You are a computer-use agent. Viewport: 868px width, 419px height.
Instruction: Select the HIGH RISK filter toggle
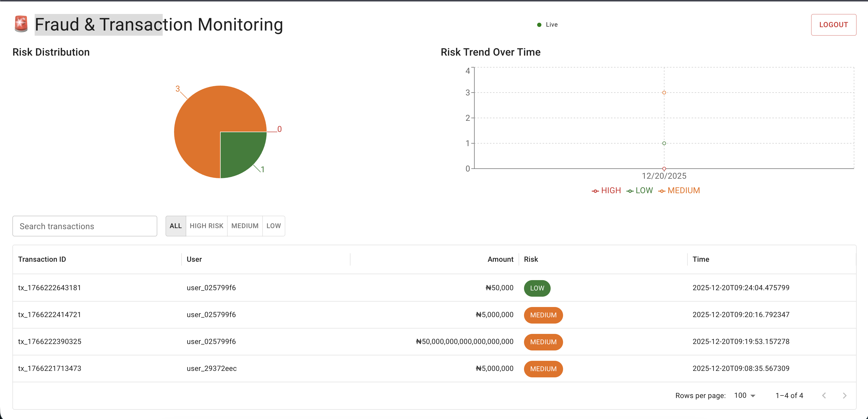click(x=206, y=226)
